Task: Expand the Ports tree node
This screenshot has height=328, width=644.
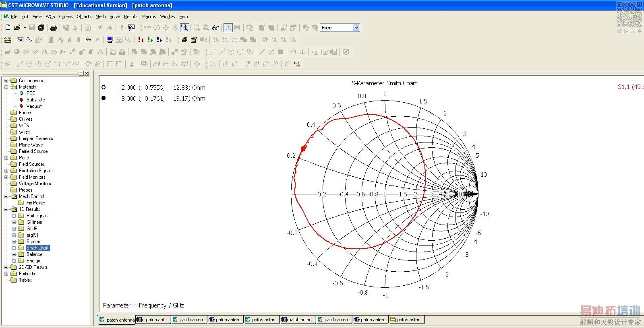Action: [x=6, y=158]
